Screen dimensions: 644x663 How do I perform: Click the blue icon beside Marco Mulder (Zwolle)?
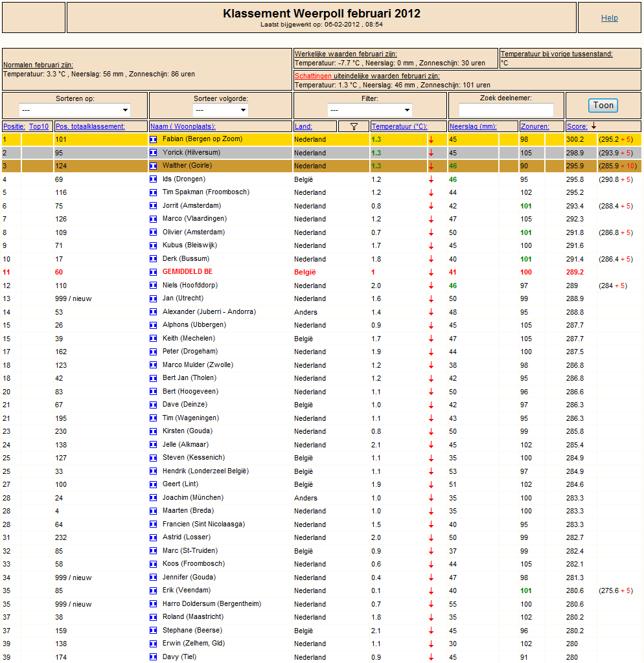(153, 365)
